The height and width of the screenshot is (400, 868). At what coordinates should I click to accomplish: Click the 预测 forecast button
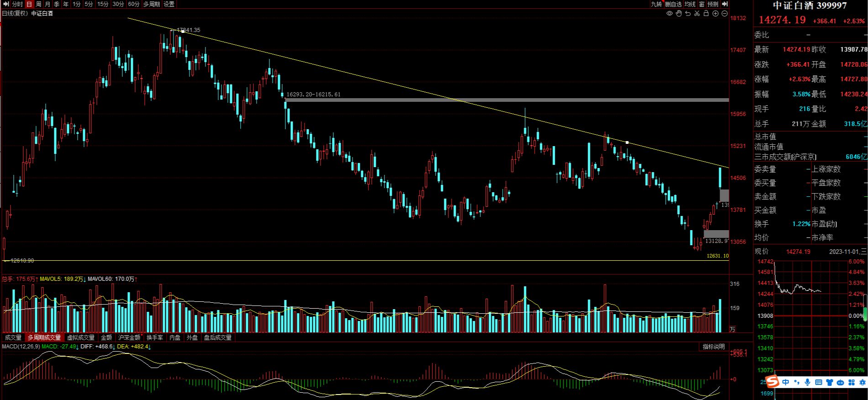click(713, 4)
